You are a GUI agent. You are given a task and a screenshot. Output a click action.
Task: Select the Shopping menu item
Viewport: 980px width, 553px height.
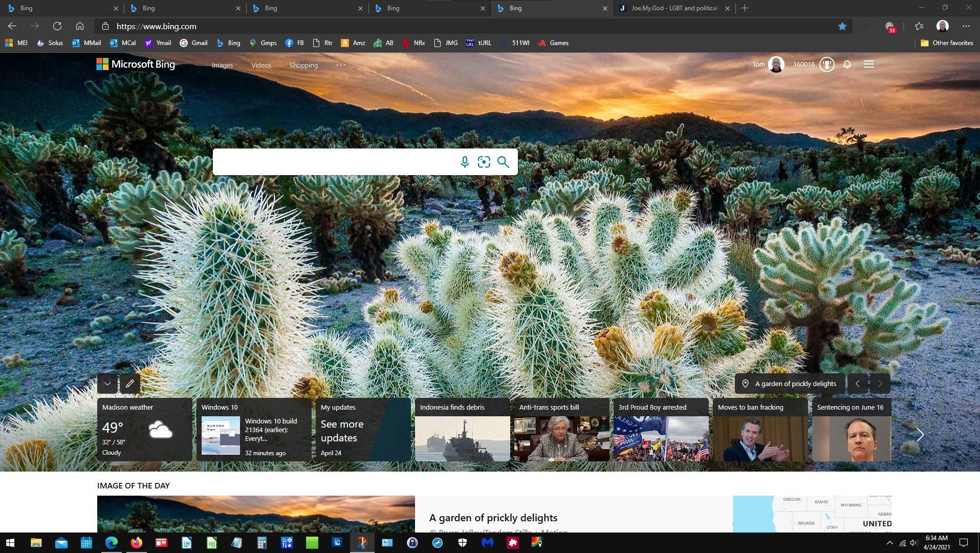[x=303, y=65]
